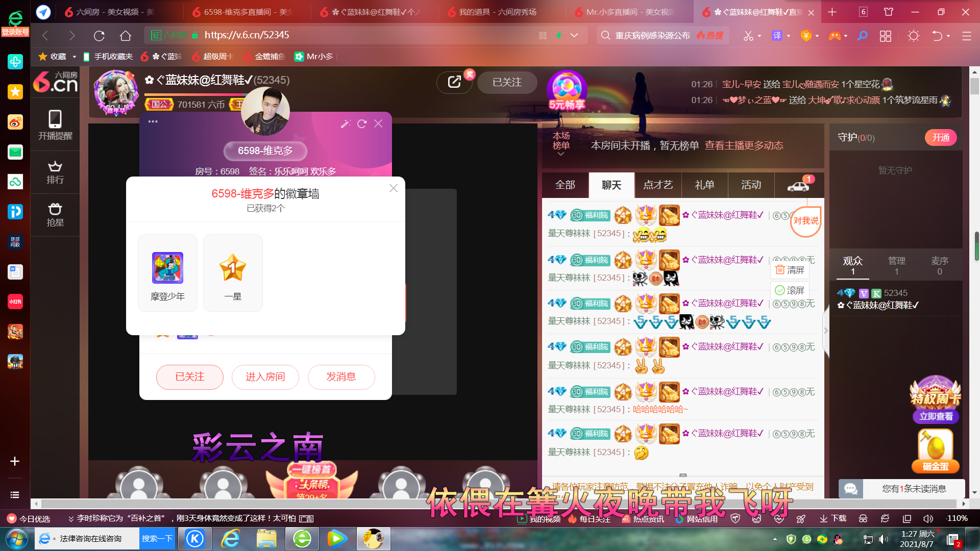
Task: Click 发消息 button
Action: (x=341, y=377)
